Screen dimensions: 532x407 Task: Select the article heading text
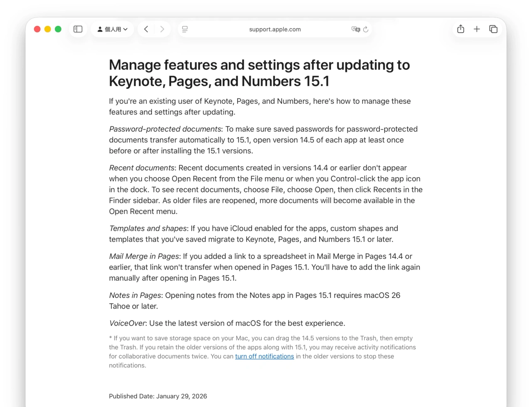point(259,73)
